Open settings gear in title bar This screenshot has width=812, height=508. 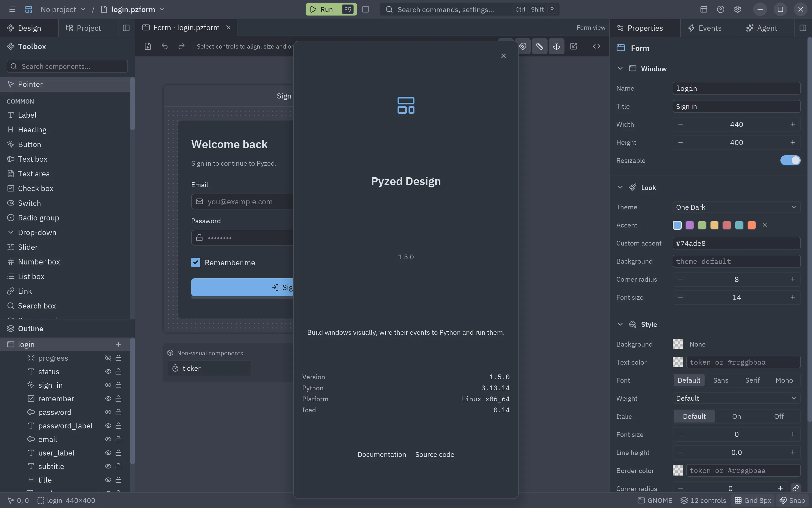pos(737,9)
